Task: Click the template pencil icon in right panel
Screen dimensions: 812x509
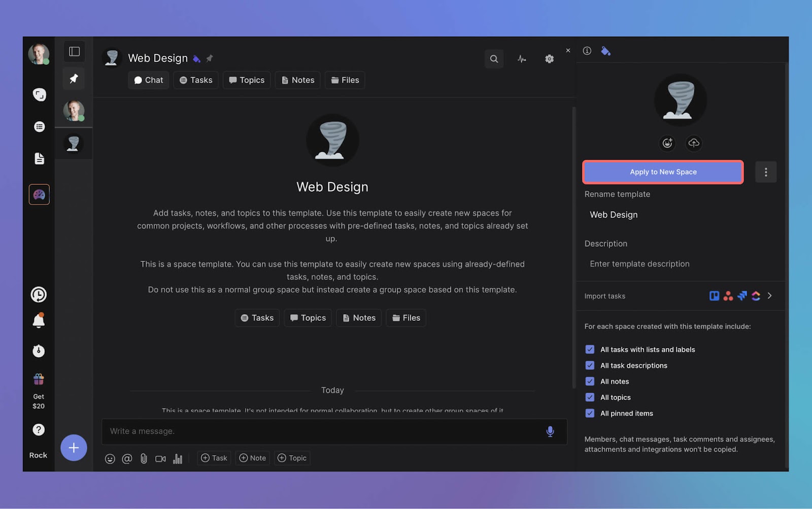Action: (605, 51)
